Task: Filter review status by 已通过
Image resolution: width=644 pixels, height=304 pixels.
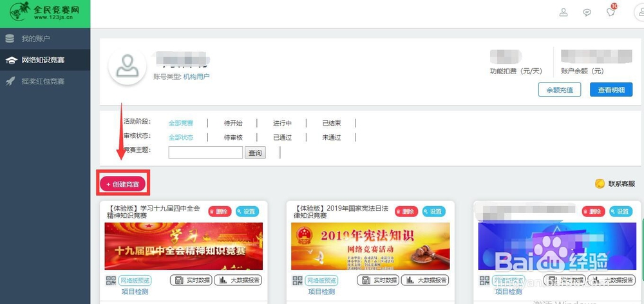Action: click(x=282, y=138)
